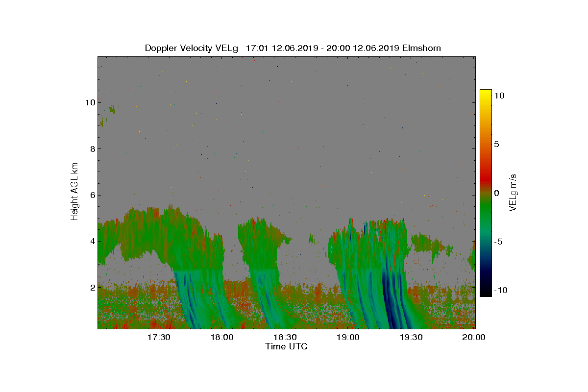
Task: Click the green middle section of colorbar
Action: tap(486, 211)
